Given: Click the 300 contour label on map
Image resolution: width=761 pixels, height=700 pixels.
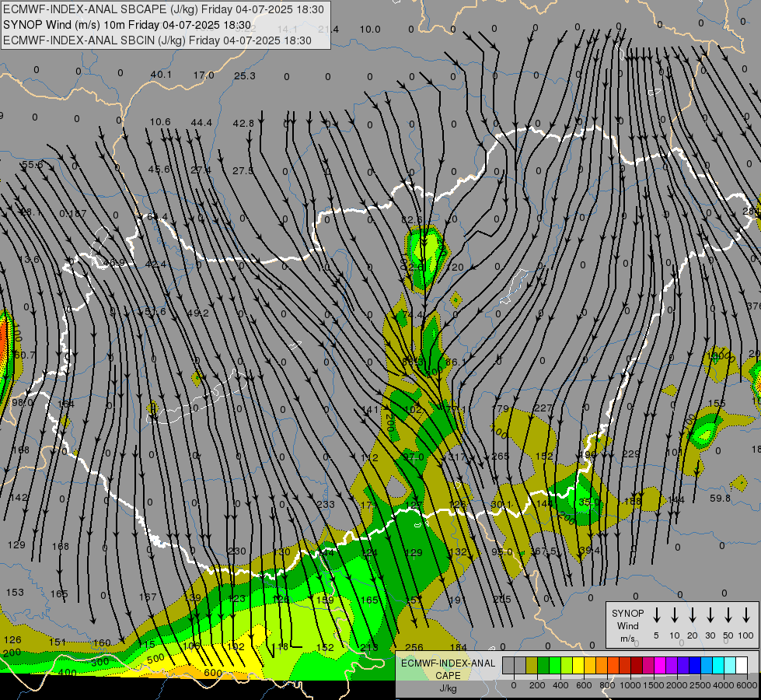Looking at the screenshot, I should tap(100, 662).
